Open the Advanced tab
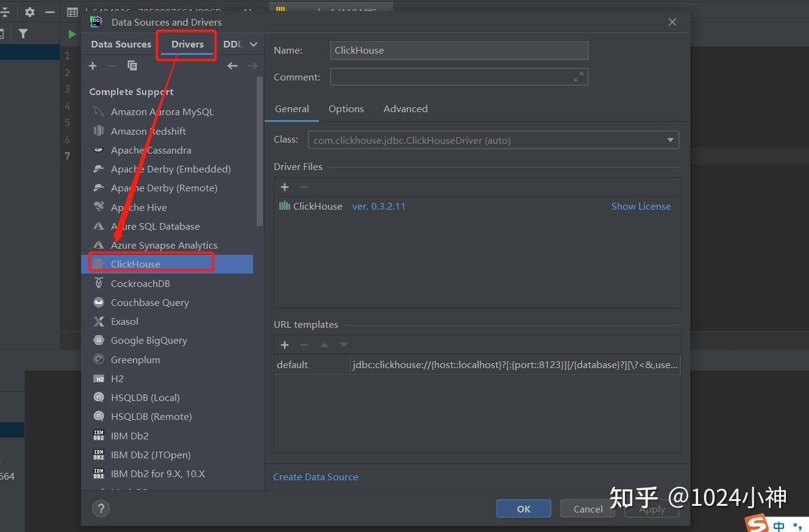 pyautogui.click(x=405, y=108)
